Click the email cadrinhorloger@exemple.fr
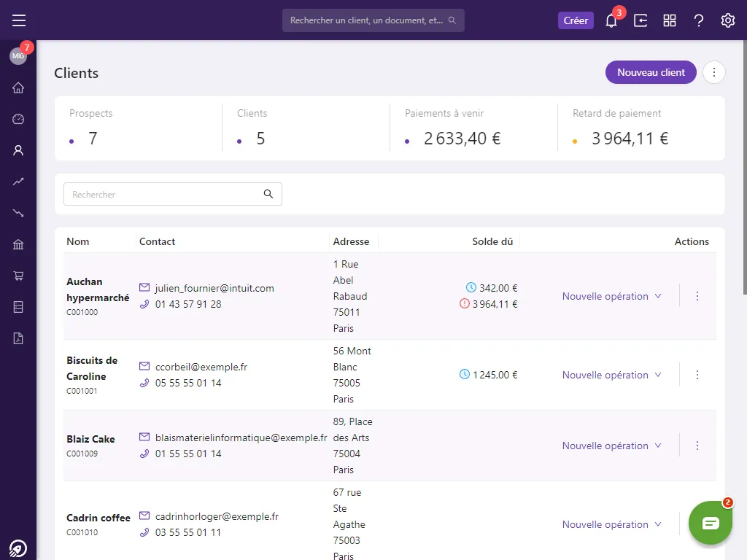 click(x=217, y=516)
